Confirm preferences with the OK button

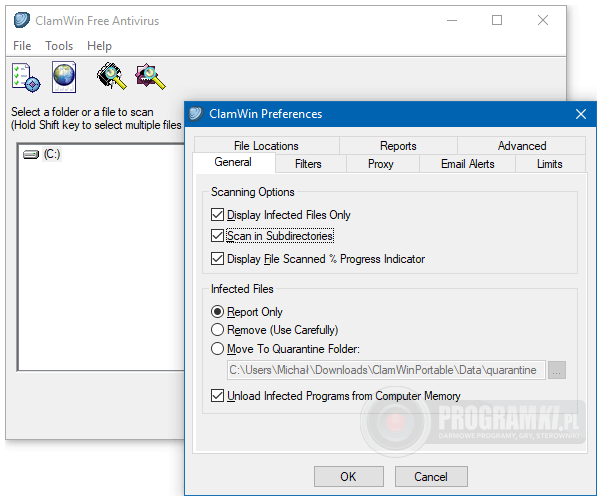pos(348,477)
